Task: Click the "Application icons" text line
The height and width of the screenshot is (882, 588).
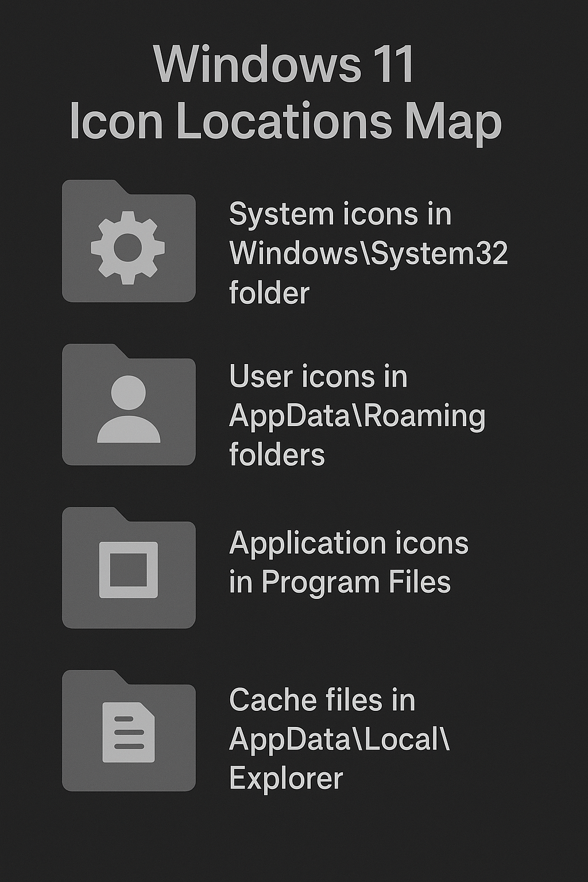Action: 349,543
